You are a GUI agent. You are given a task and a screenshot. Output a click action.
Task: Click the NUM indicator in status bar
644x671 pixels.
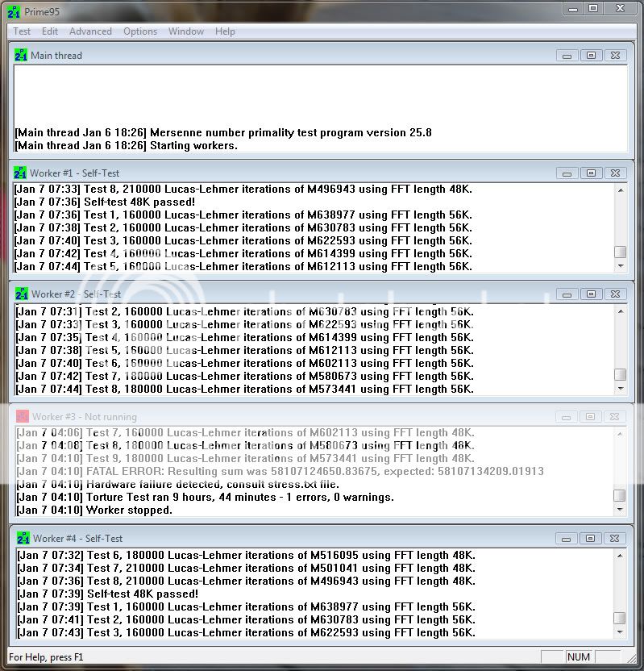578,656
